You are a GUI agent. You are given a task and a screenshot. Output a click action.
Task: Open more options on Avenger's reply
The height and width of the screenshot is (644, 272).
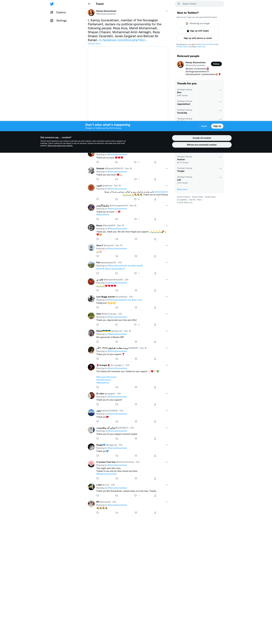tap(167, 365)
